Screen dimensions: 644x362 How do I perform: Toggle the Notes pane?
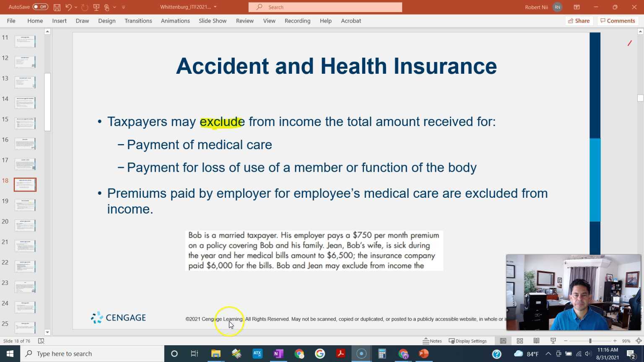pyautogui.click(x=432, y=341)
